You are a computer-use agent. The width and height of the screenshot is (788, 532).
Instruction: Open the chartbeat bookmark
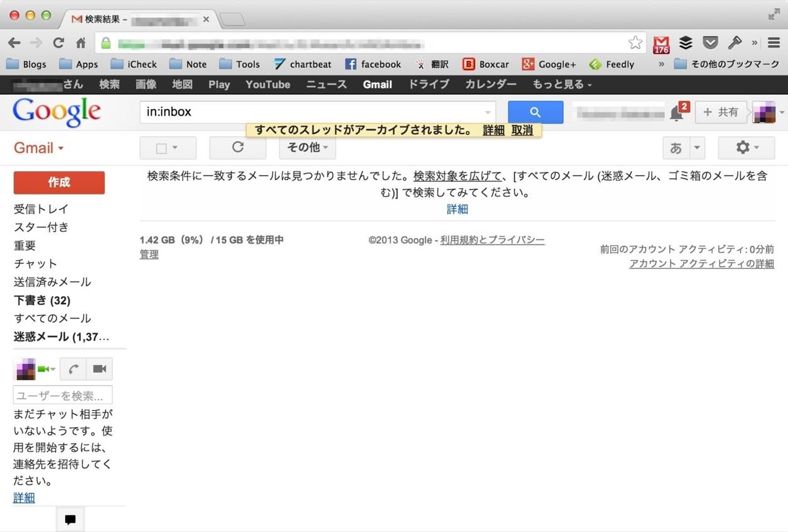pos(302,64)
